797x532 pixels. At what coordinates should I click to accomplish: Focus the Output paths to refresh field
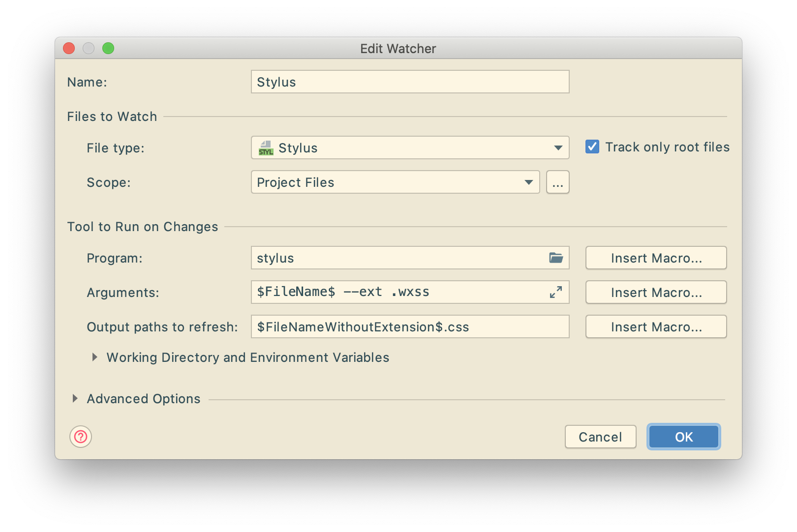(410, 327)
